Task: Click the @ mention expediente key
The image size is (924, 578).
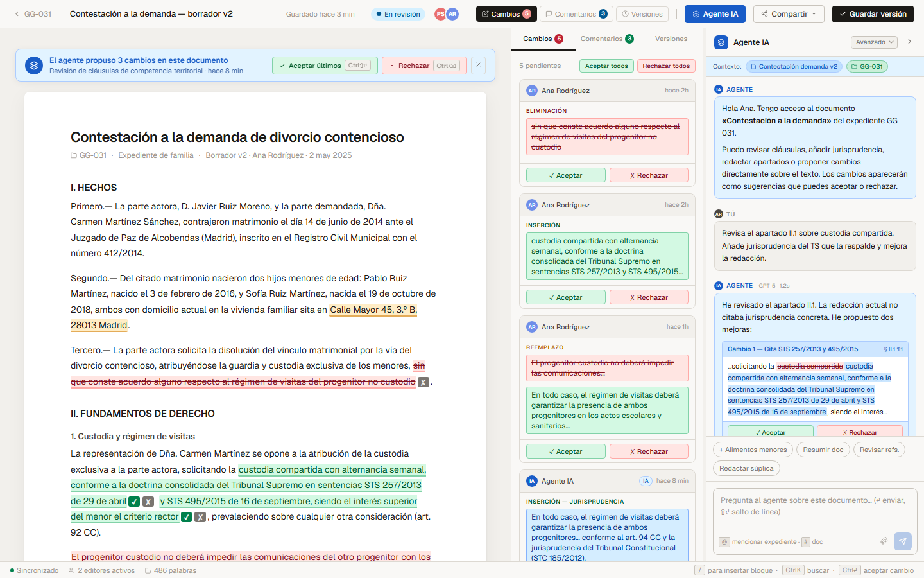Action: [724, 542]
